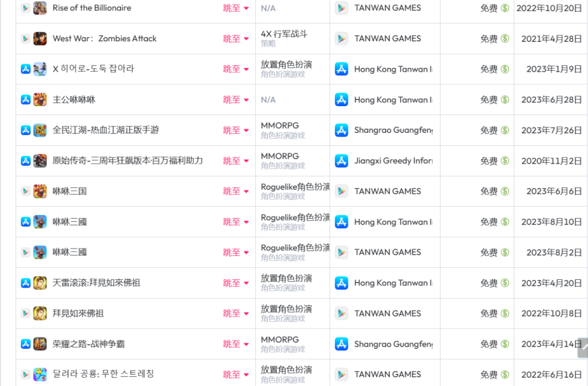Click the App Store publisher icon in 荣耀之路 row
This screenshot has width=588, height=386.
point(341,344)
